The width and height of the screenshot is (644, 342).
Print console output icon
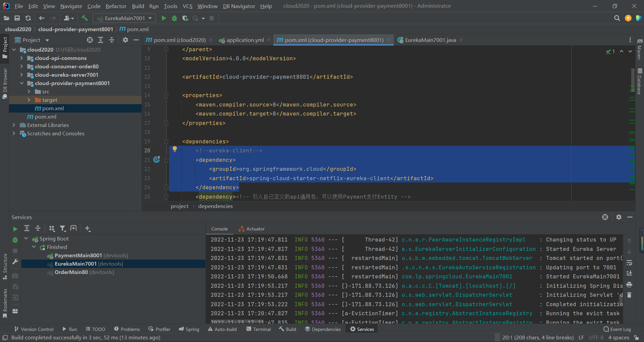(x=629, y=284)
